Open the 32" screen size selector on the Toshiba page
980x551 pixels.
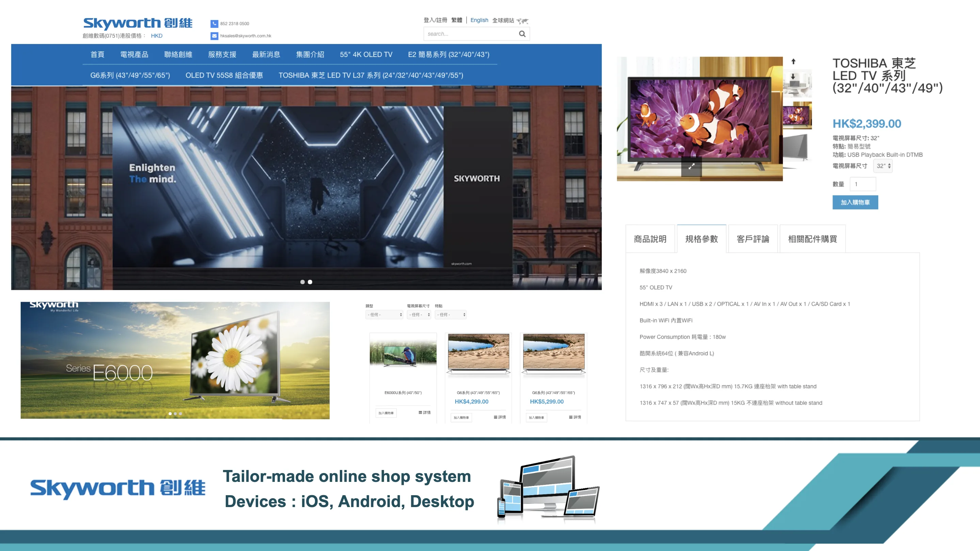(x=883, y=166)
